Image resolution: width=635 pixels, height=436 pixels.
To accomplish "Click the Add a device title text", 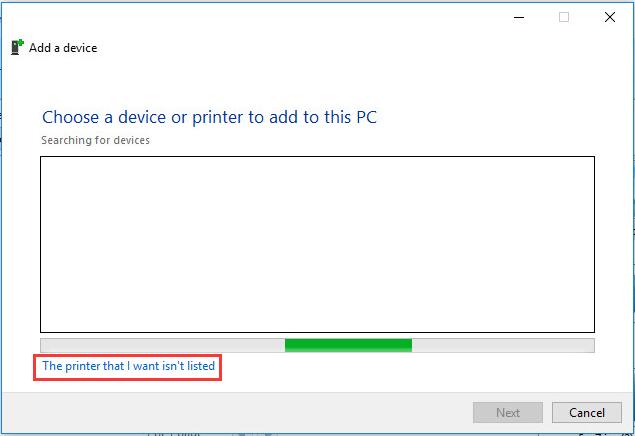I will click(63, 48).
